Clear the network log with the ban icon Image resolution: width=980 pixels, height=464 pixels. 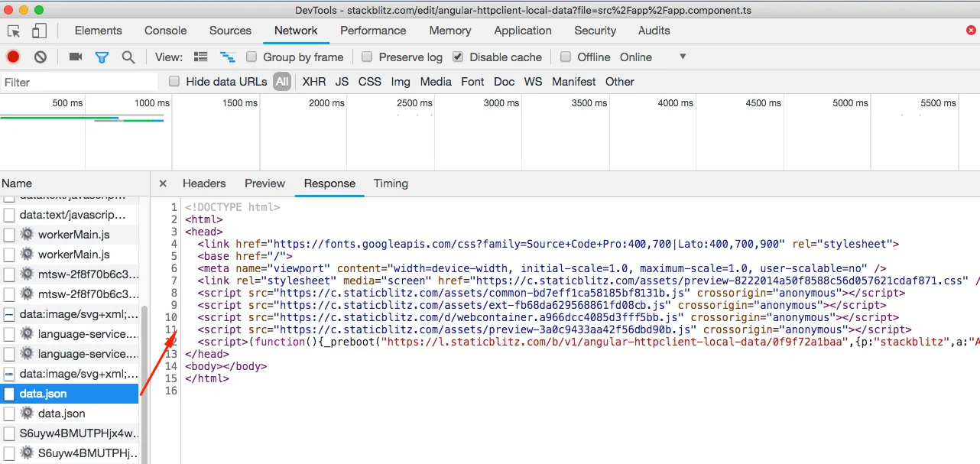click(41, 57)
